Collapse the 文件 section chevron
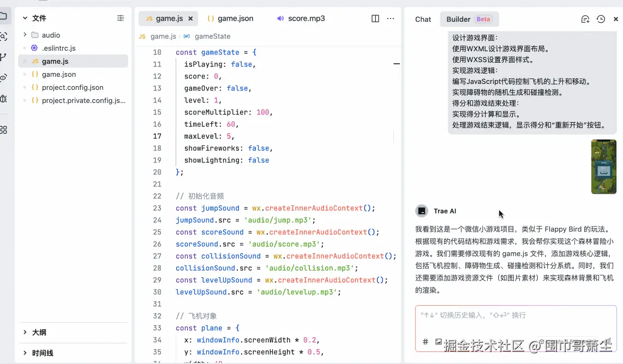Image resolution: width=623 pixels, height=364 pixels. [x=25, y=18]
